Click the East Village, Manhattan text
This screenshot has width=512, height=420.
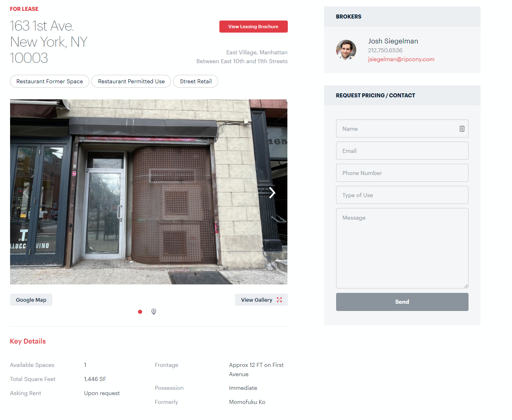click(x=257, y=52)
